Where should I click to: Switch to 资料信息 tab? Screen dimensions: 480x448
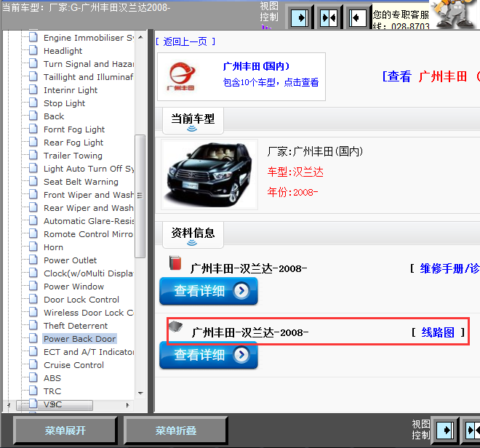tap(193, 235)
